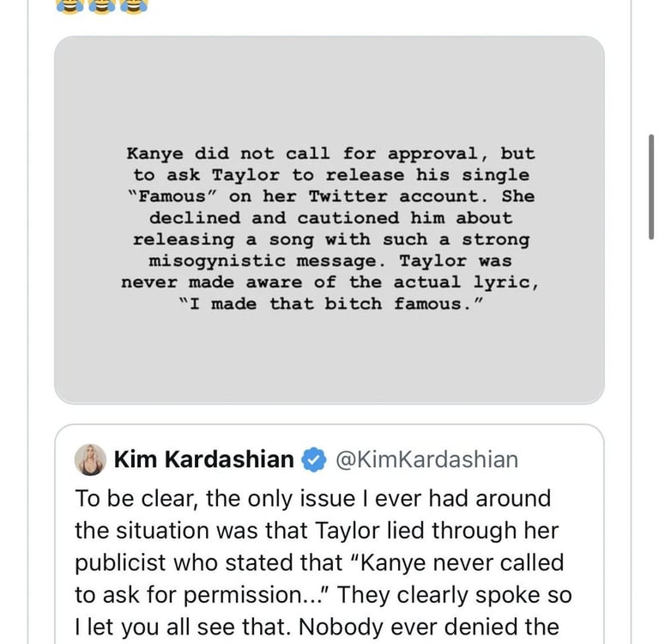Image resolution: width=659 pixels, height=644 pixels.
Task: Click Kim Kardashian's profile avatar
Action: coord(91,459)
